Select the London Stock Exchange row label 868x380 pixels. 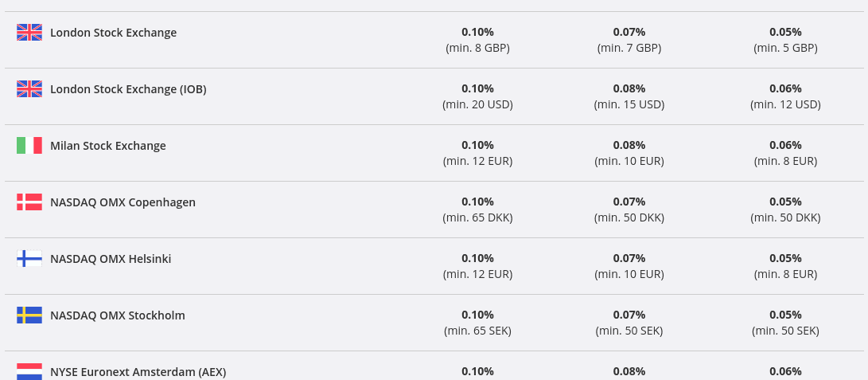coord(114,33)
